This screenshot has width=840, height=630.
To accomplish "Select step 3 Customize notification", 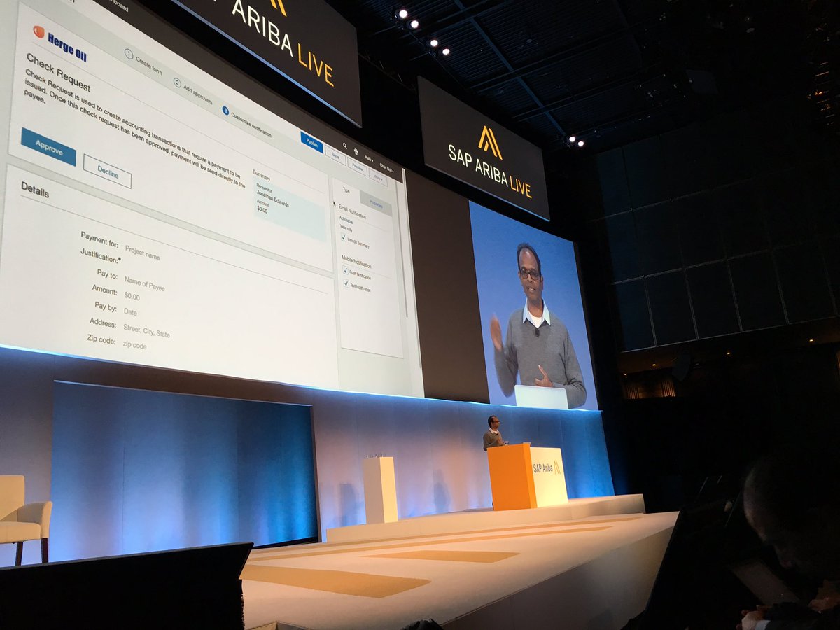I will point(246,122).
